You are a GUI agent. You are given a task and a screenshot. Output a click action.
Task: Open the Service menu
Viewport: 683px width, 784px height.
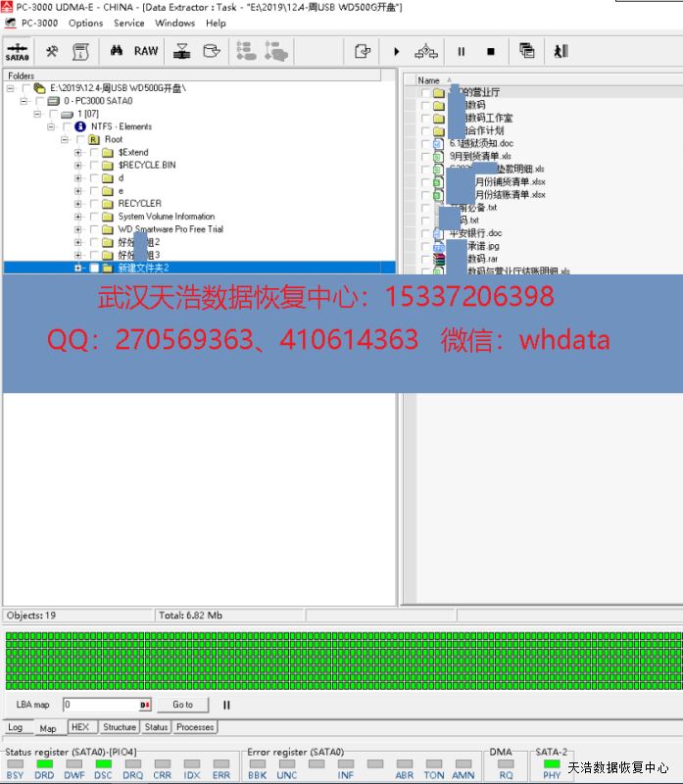(x=128, y=23)
